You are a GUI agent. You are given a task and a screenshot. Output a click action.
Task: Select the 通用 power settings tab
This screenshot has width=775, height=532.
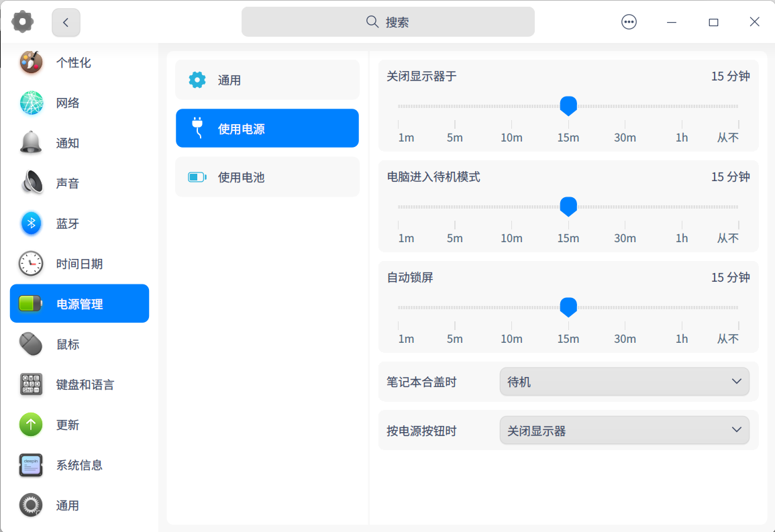pyautogui.click(x=268, y=80)
